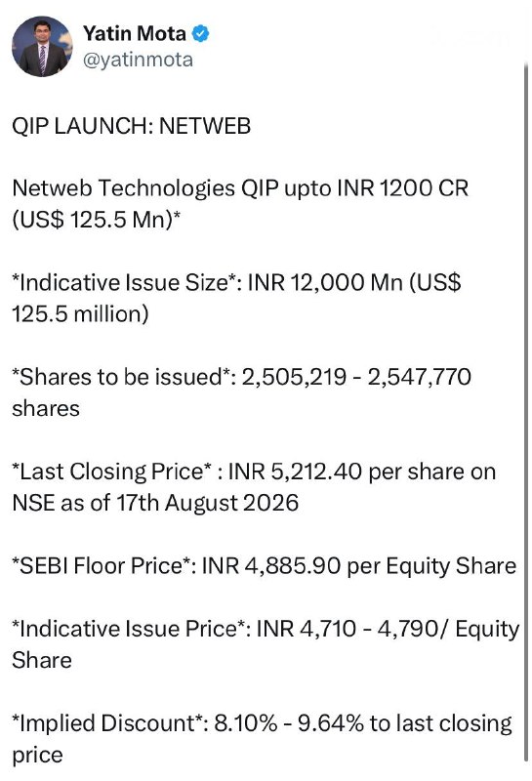Select the 'Shares to be issued' line

(x=241, y=377)
